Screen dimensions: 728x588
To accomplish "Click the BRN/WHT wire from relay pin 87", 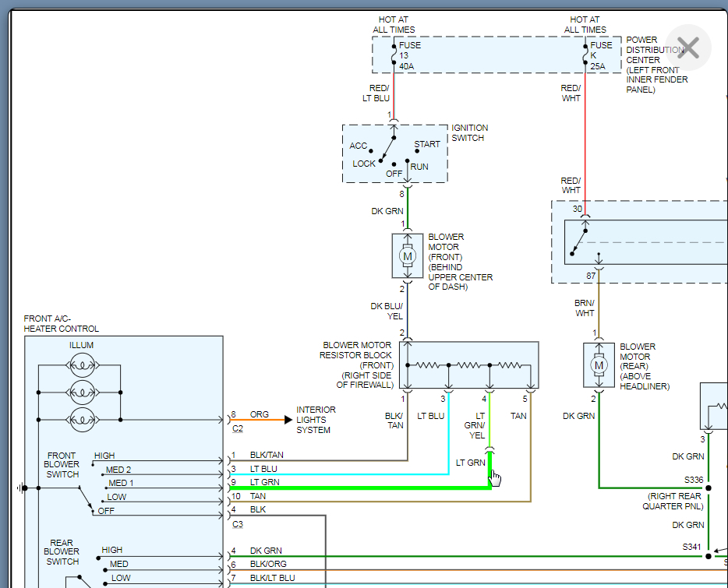I will pos(599,308).
